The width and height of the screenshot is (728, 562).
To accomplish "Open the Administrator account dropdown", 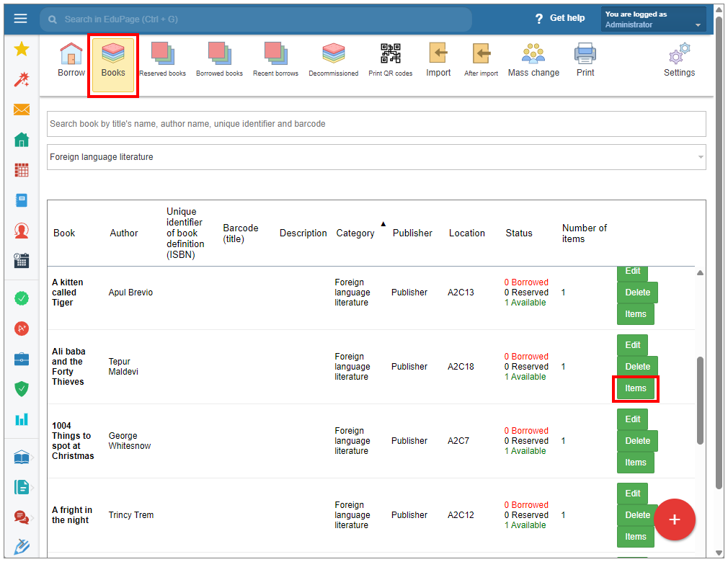I will (x=653, y=19).
